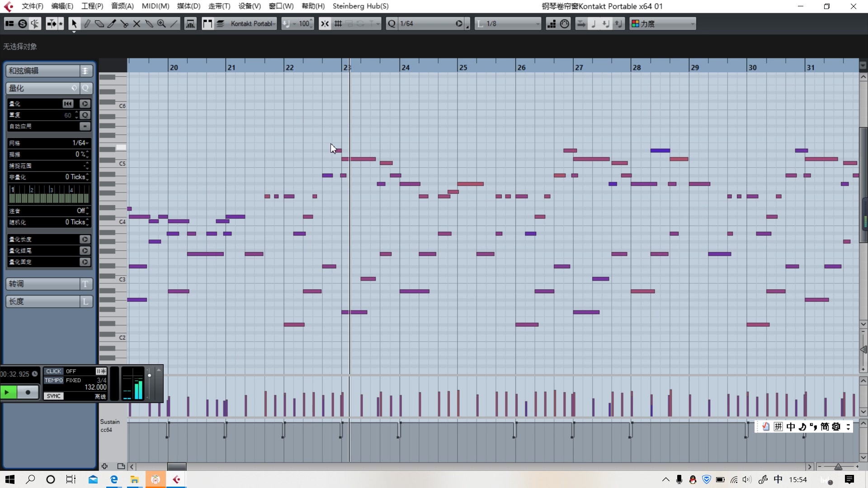The height and width of the screenshot is (488, 868).
Task: Toggle the 自动应用 button
Action: pyautogui.click(x=85, y=127)
